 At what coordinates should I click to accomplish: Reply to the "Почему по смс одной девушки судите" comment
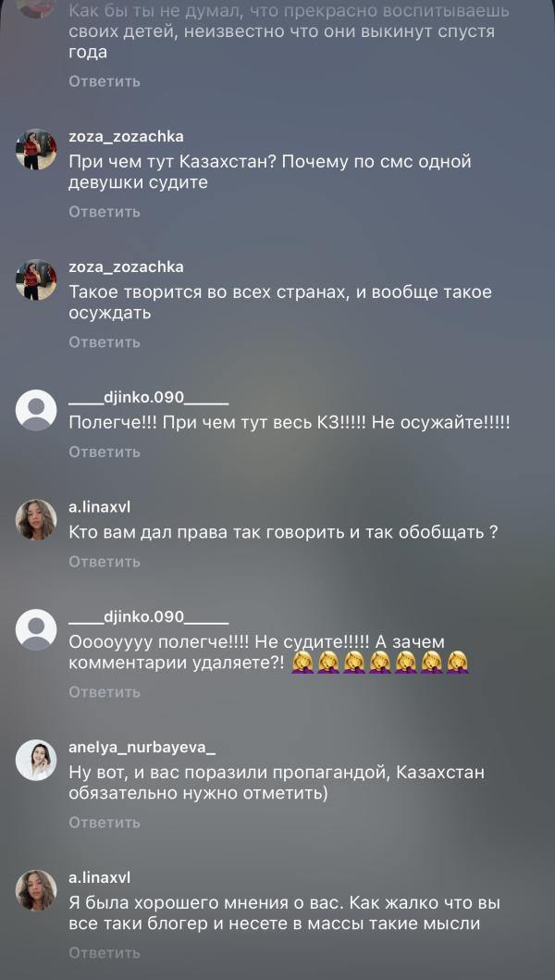[x=105, y=212]
